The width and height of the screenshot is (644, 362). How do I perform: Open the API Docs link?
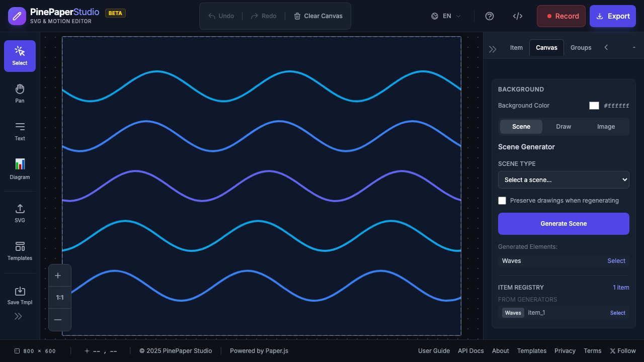point(470,350)
